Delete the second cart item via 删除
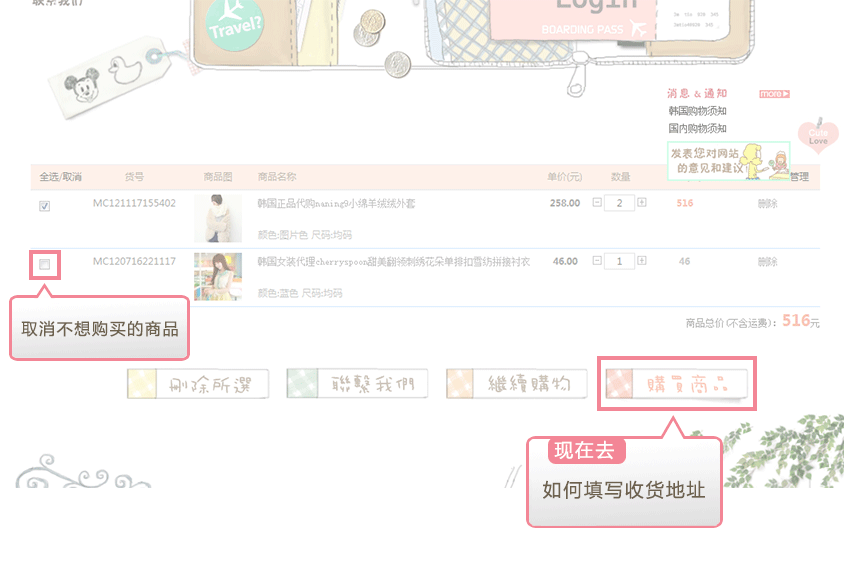 coord(767,262)
